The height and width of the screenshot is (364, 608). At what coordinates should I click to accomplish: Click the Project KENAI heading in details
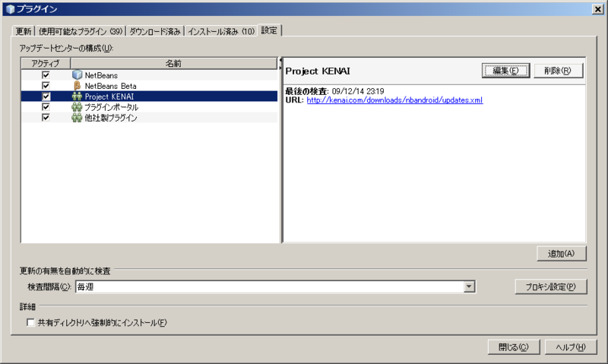318,71
